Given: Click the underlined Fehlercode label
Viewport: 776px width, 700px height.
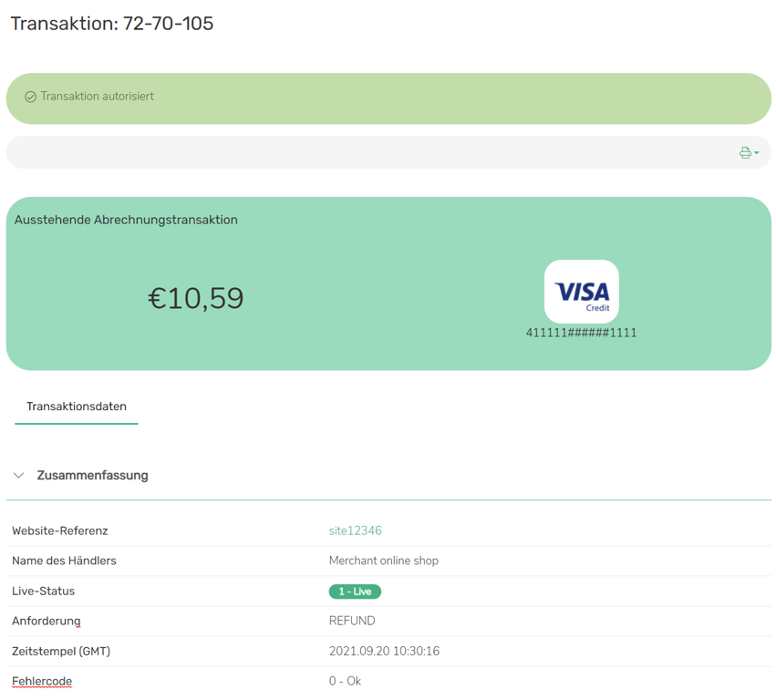Looking at the screenshot, I should coord(42,682).
